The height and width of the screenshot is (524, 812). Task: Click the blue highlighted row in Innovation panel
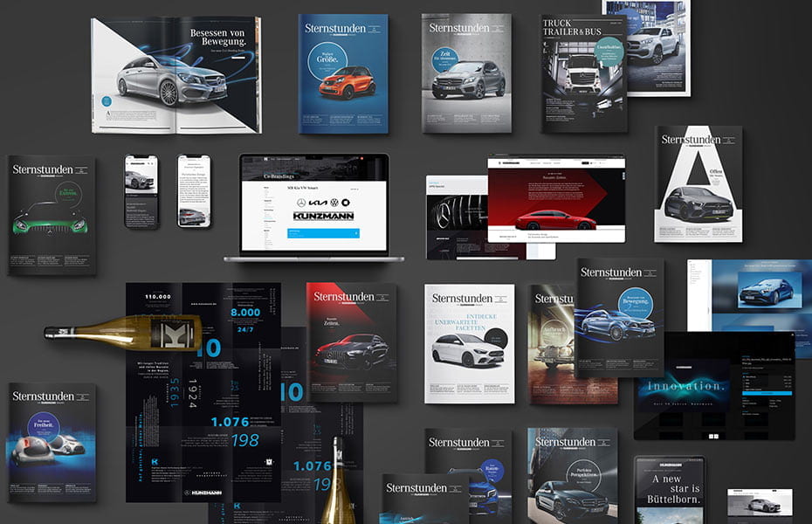767,393
